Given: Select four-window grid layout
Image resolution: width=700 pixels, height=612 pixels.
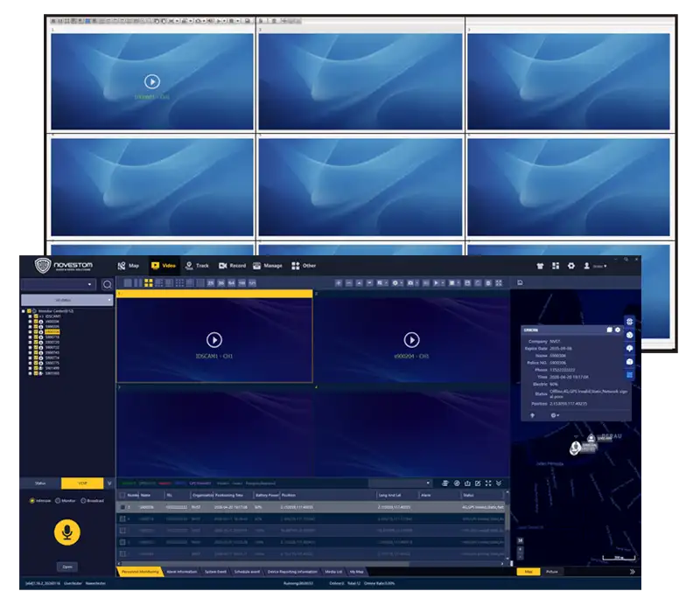Looking at the screenshot, I should (x=149, y=282).
